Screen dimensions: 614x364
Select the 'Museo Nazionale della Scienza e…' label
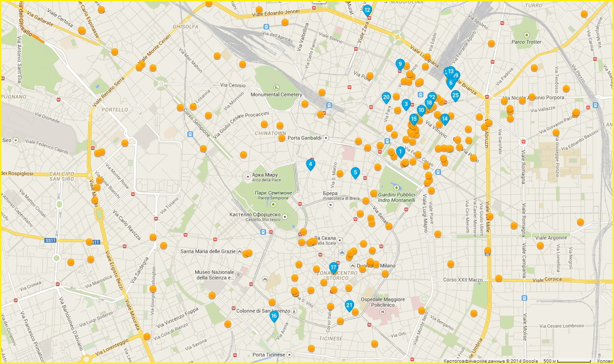[216, 275]
